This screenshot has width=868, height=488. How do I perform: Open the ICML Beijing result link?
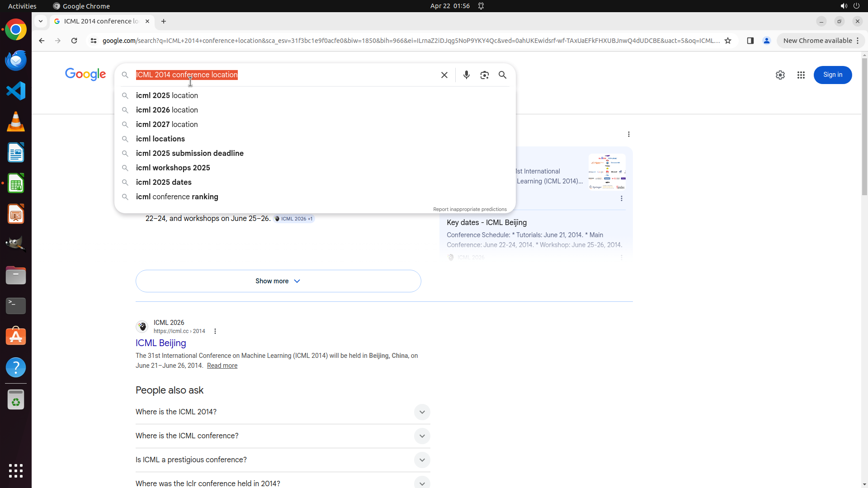(160, 343)
